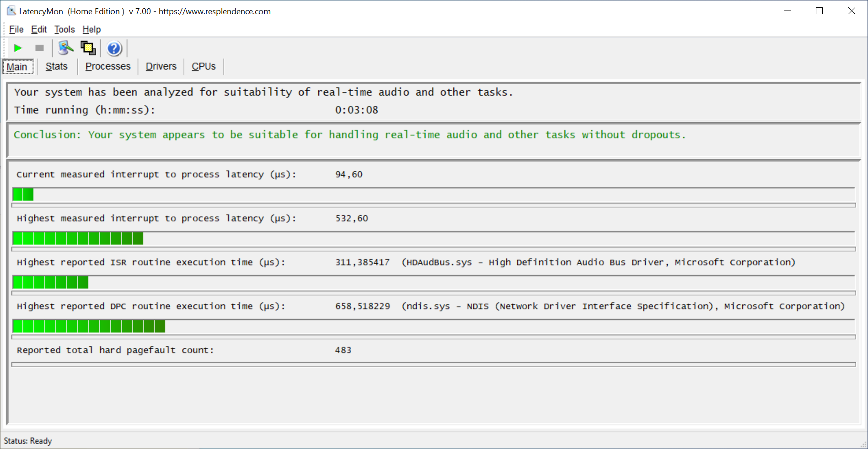Click the LatencyMon title bar app icon
The image size is (868, 449).
pos(11,11)
